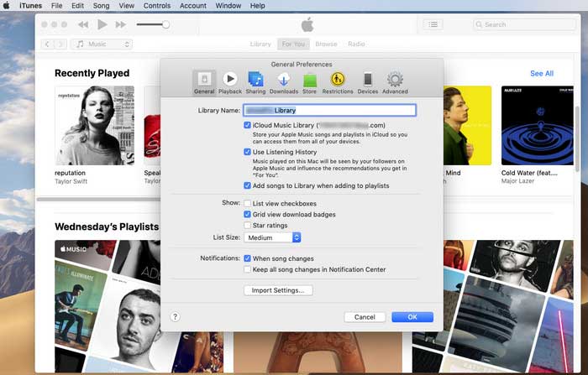Select the For You tab
Screen dimensions: 588x375
point(293,44)
